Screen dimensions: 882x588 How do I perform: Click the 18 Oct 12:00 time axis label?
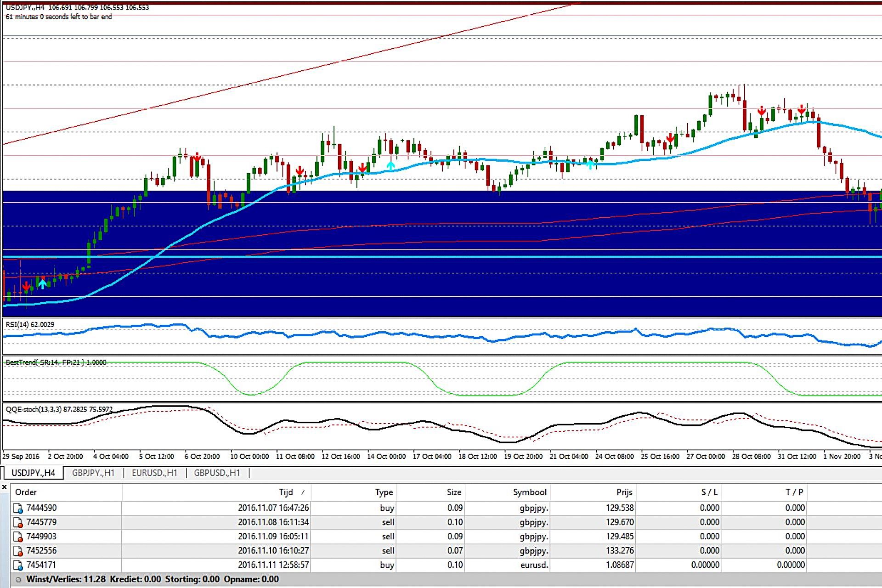point(477,456)
